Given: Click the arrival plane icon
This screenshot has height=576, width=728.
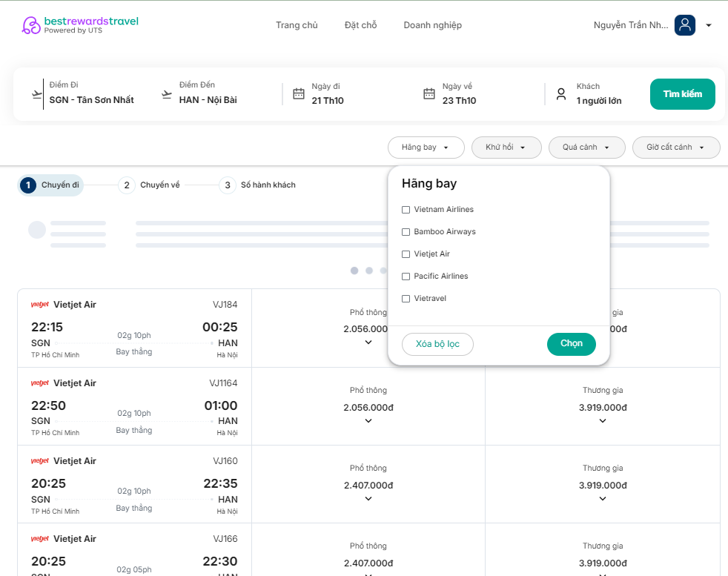Looking at the screenshot, I should tap(167, 94).
